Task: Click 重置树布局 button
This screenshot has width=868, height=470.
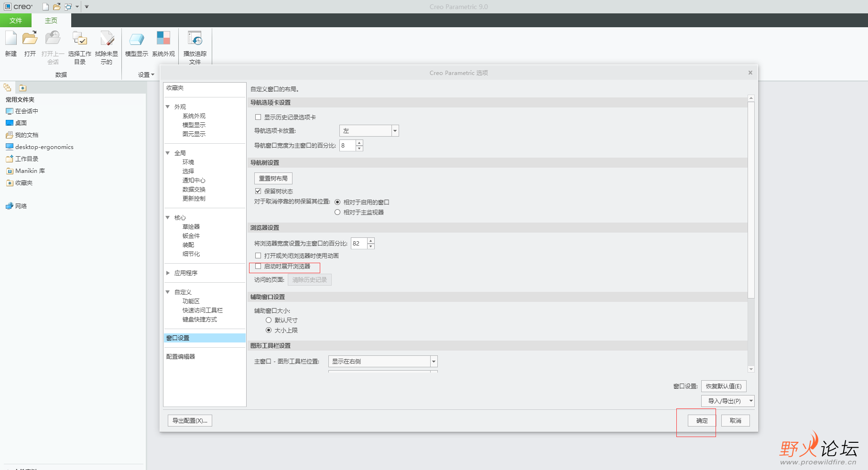Action: coord(273,178)
